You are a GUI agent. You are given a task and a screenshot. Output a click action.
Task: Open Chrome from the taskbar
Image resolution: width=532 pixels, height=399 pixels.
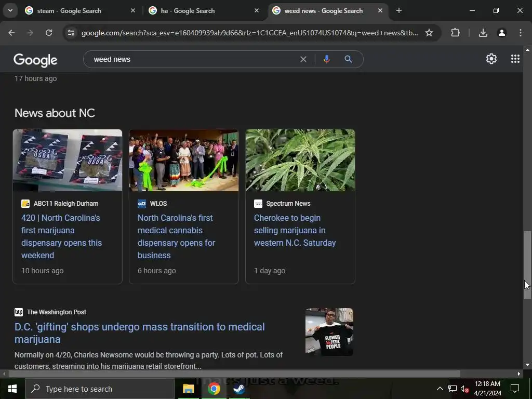coord(214,389)
